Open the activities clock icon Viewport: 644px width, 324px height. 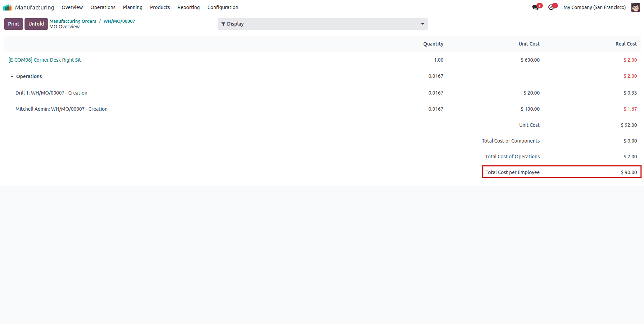[x=551, y=7]
